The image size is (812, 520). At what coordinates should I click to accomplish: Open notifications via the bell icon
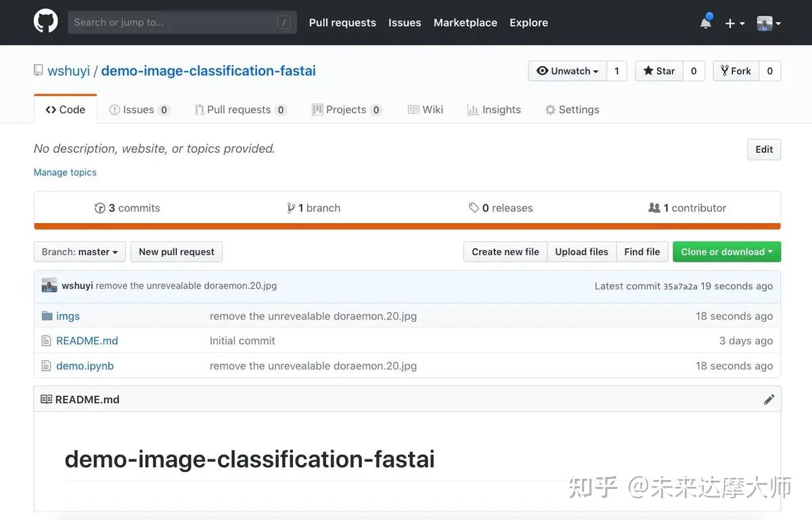tap(704, 22)
